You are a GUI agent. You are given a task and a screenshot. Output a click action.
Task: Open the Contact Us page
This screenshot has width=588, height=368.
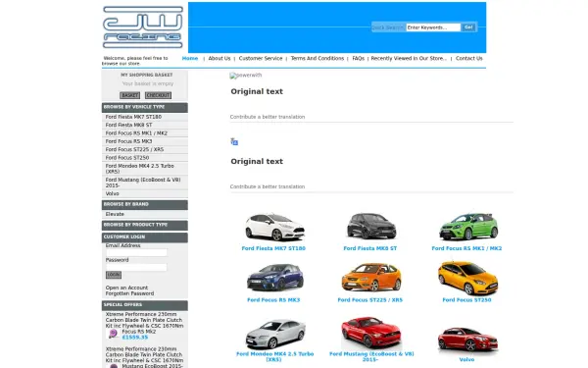[x=469, y=58]
